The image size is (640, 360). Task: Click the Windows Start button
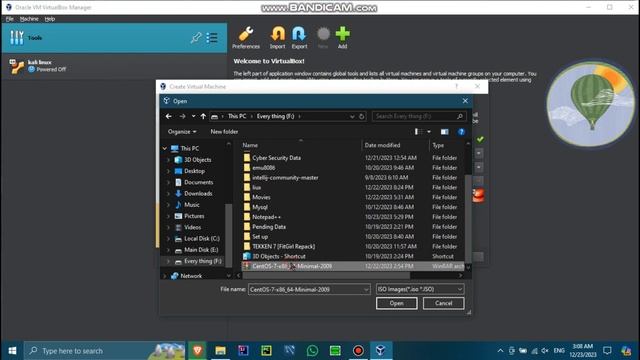click(12, 351)
